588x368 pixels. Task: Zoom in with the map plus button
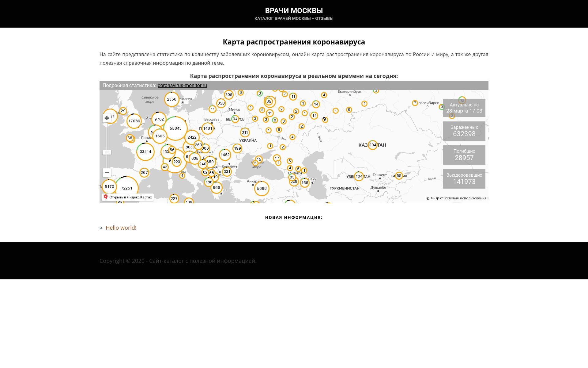[107, 118]
